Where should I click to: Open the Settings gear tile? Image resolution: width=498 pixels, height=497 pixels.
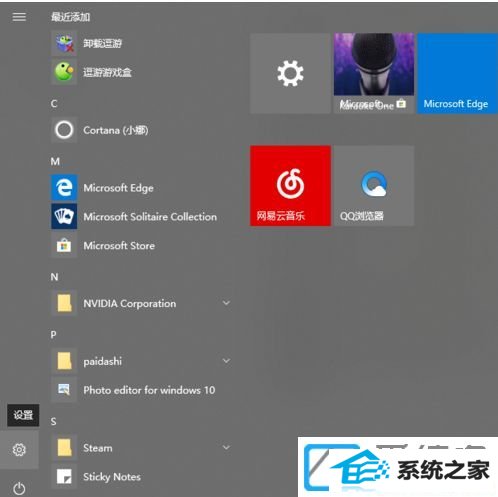coord(290,73)
